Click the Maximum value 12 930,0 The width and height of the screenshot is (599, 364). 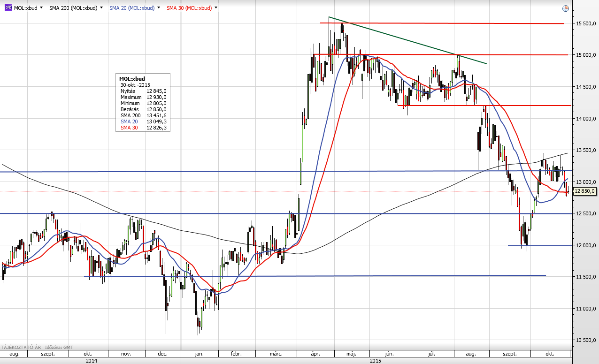click(x=157, y=97)
